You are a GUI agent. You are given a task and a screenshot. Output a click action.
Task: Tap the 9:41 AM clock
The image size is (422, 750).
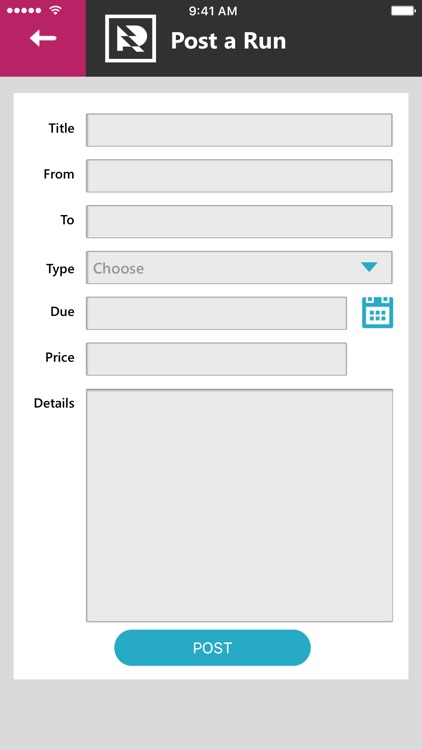pos(213,11)
